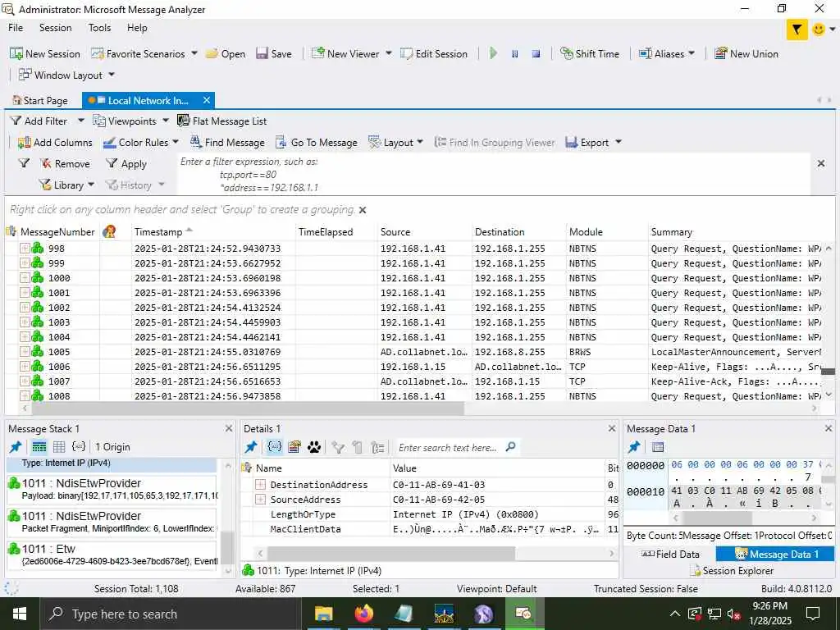
Task: Open the File menu
Action: coord(16,28)
